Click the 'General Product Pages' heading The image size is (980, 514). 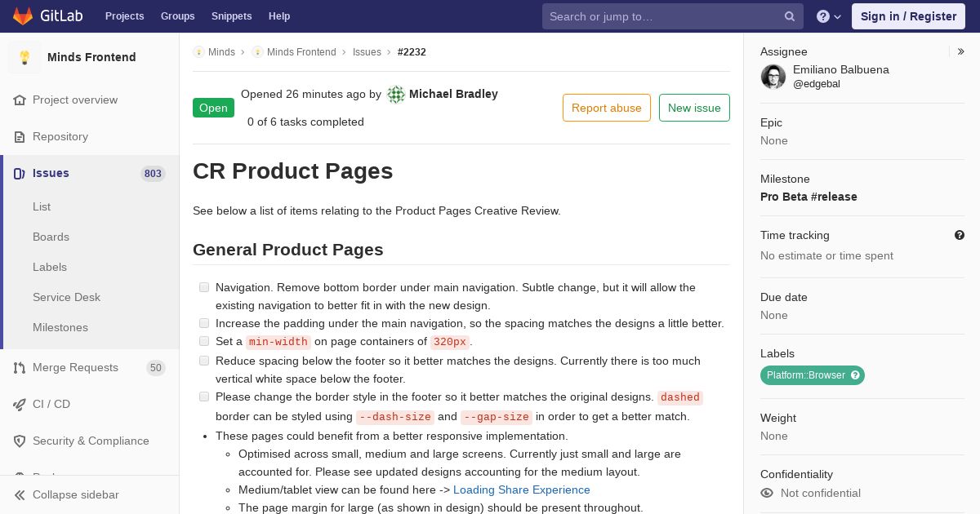[x=288, y=250]
